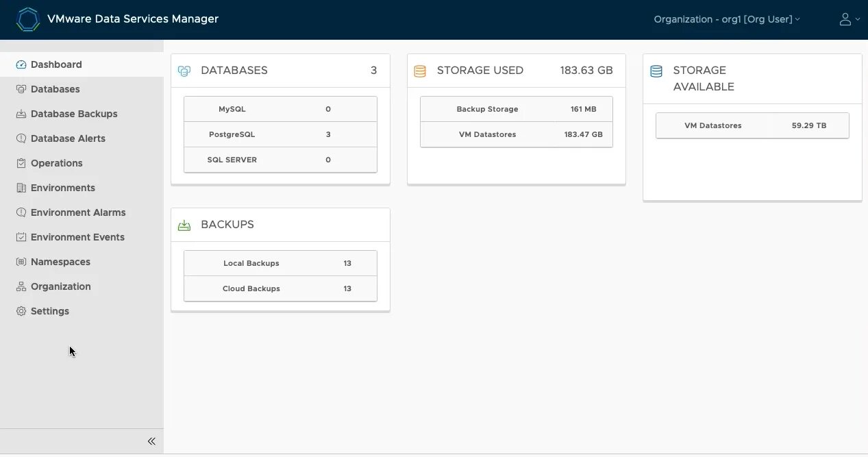This screenshot has height=457, width=868.
Task: Click the Environments building icon
Action: coord(21,188)
